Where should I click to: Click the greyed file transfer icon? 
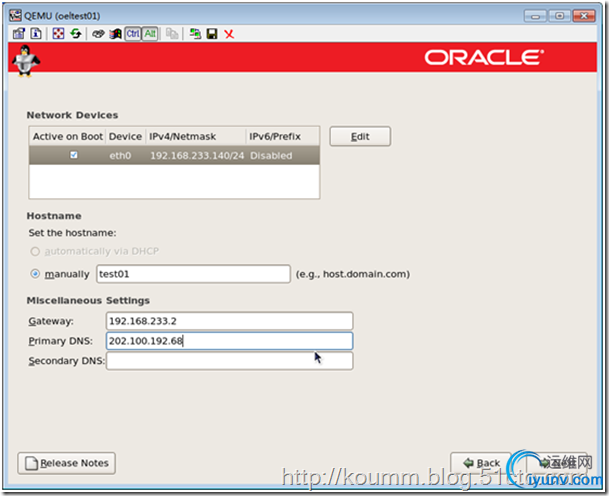pyautogui.click(x=172, y=34)
